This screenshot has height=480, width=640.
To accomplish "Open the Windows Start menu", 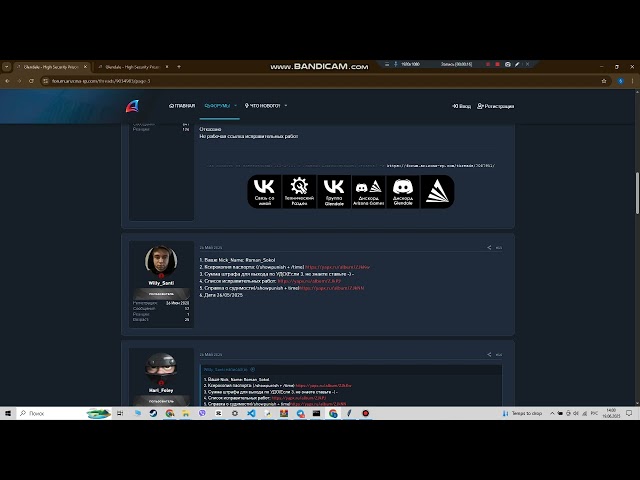I will pyautogui.click(x=8, y=413).
